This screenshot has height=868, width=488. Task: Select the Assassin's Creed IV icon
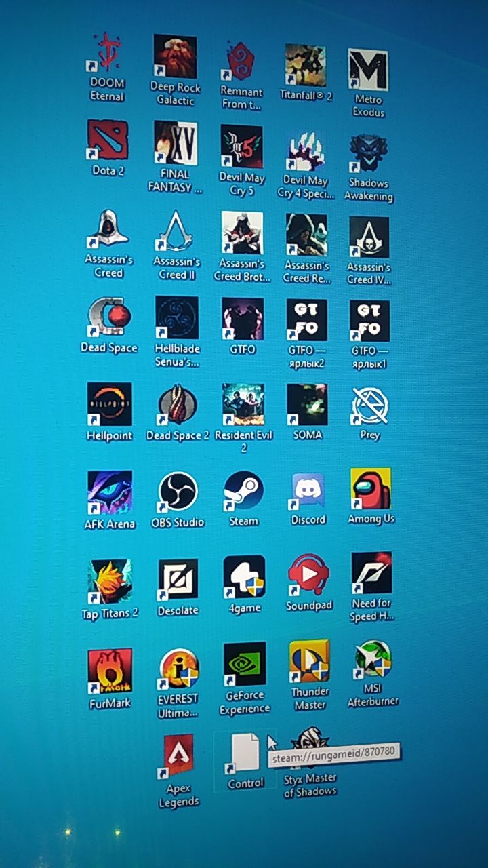(x=369, y=237)
